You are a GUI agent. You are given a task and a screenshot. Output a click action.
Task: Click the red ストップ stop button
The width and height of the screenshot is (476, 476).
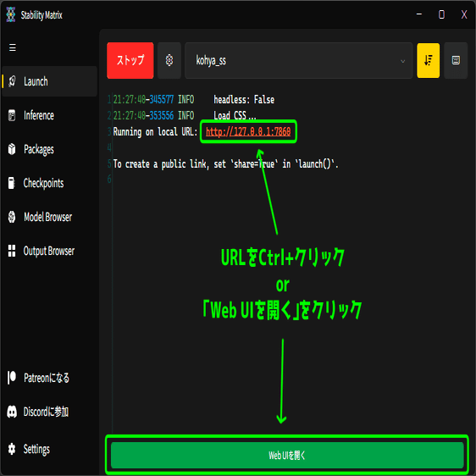(130, 60)
